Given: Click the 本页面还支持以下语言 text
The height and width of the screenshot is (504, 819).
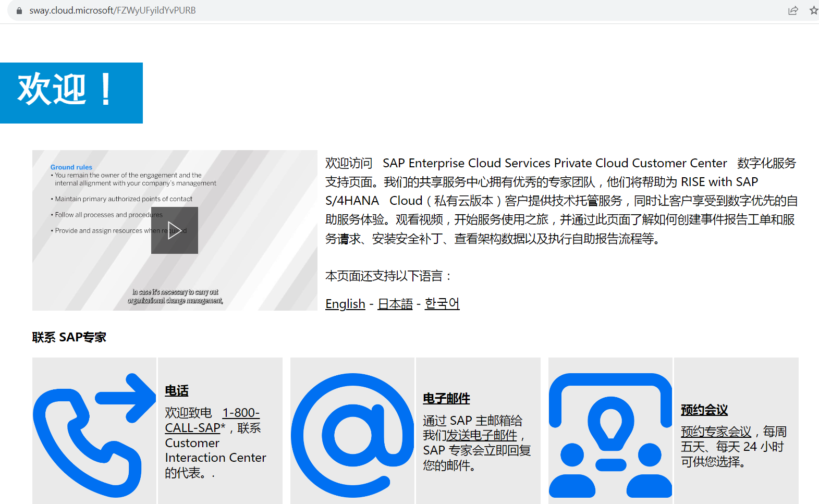Looking at the screenshot, I should (388, 276).
